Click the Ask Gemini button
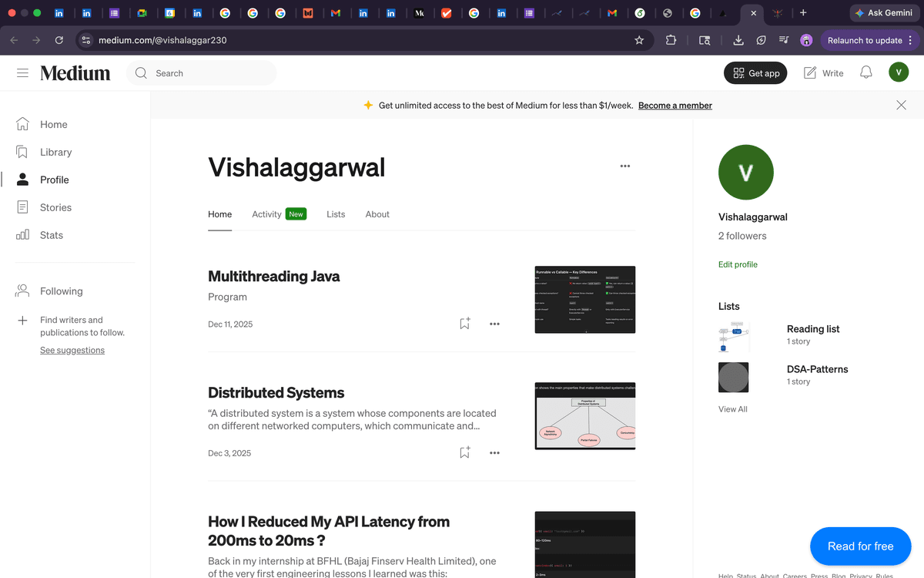Image resolution: width=924 pixels, height=578 pixels. click(882, 13)
